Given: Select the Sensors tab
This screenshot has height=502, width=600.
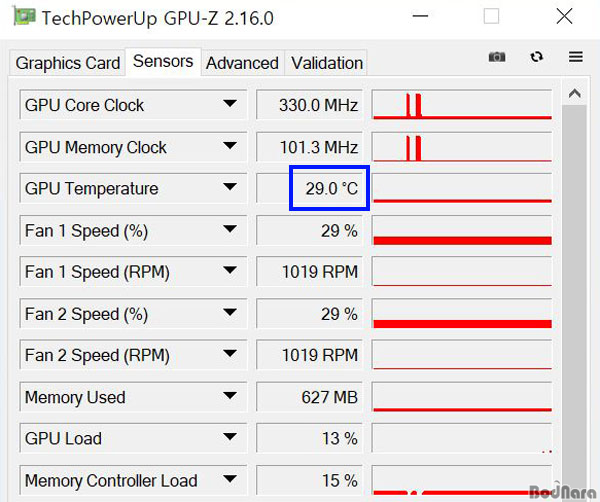Looking at the screenshot, I should tap(163, 61).
